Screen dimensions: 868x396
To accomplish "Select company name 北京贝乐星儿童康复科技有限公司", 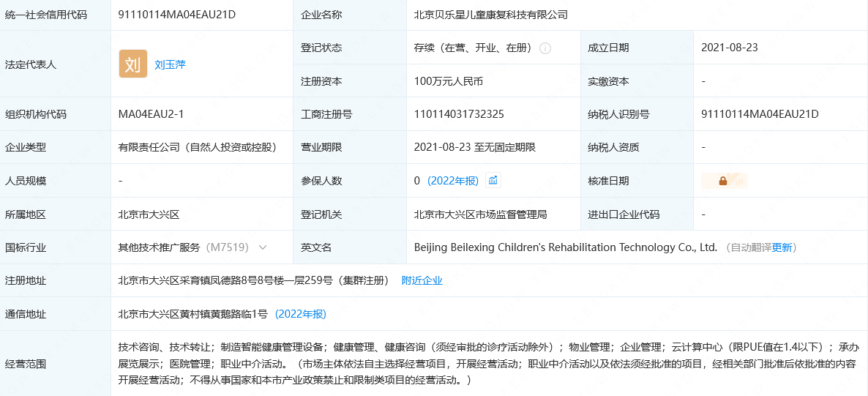I will (491, 15).
